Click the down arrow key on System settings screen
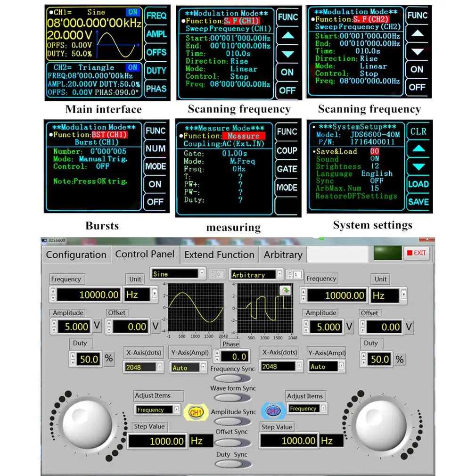 pyautogui.click(x=419, y=167)
